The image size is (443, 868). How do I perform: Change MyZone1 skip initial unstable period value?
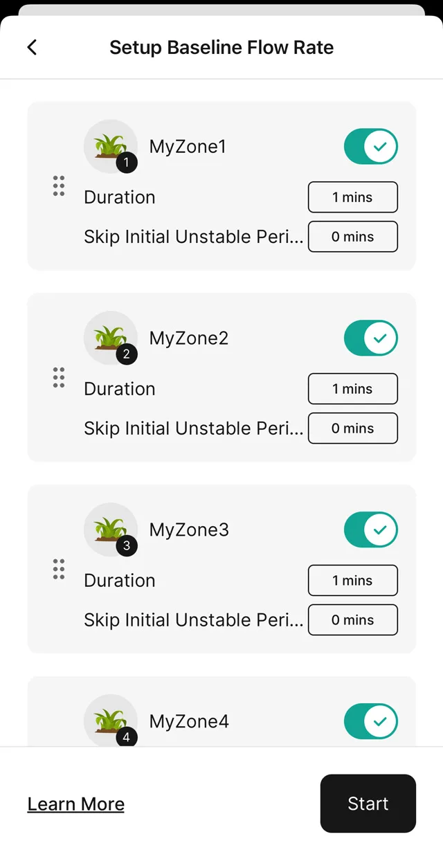352,237
